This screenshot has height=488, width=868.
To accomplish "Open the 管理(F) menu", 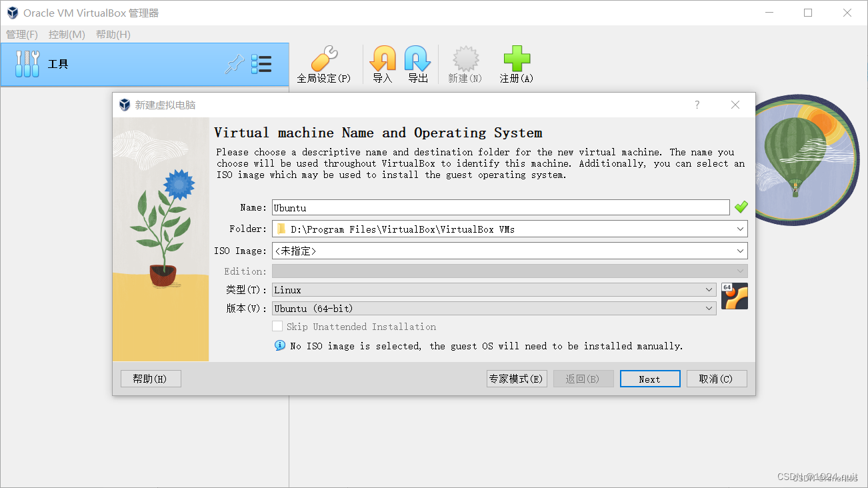I will coord(22,34).
